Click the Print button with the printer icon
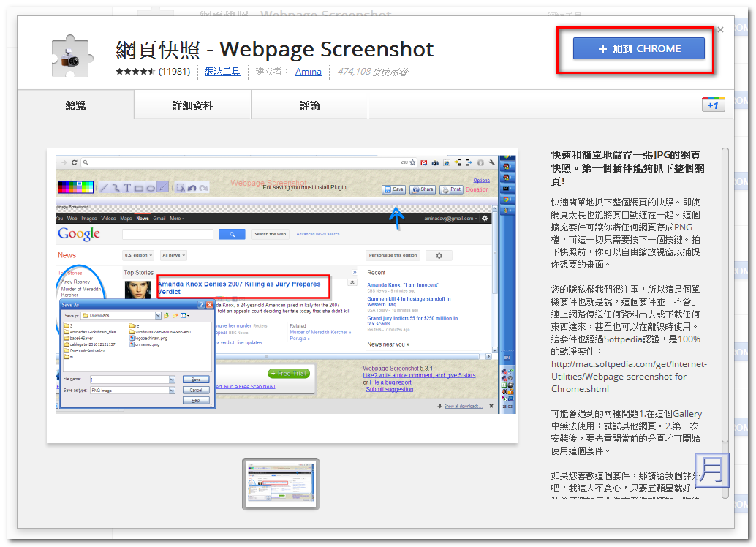The image size is (756, 547). click(x=451, y=189)
